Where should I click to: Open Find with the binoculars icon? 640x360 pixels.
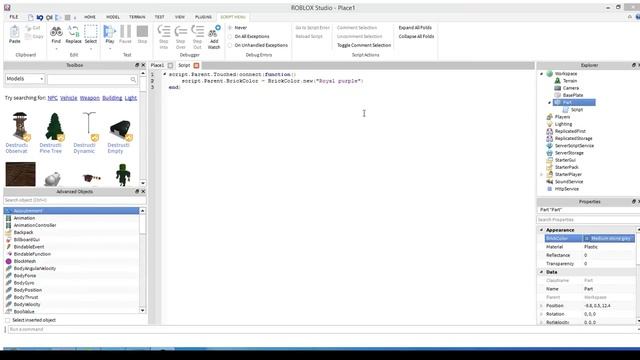(x=56, y=31)
